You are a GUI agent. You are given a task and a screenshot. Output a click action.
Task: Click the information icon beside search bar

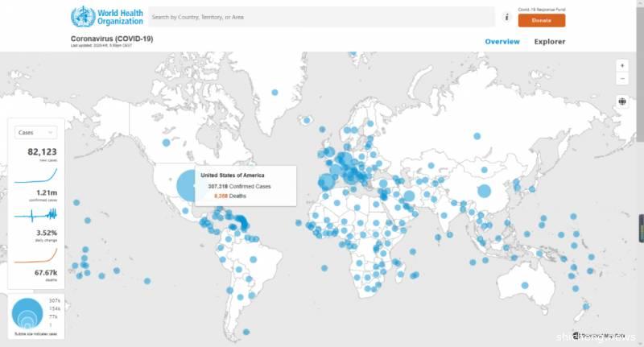[506, 16]
